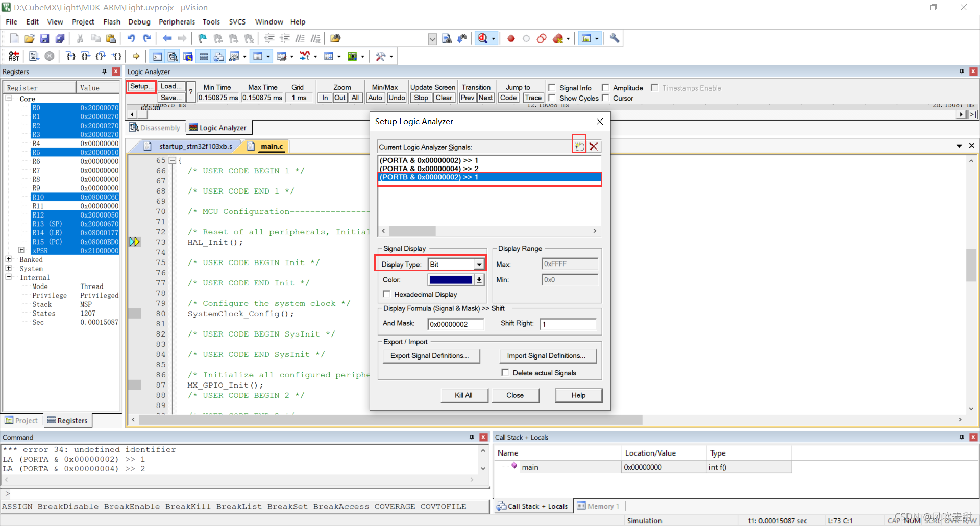
Task: Click Run to Cursor Line icon
Action: (x=116, y=56)
